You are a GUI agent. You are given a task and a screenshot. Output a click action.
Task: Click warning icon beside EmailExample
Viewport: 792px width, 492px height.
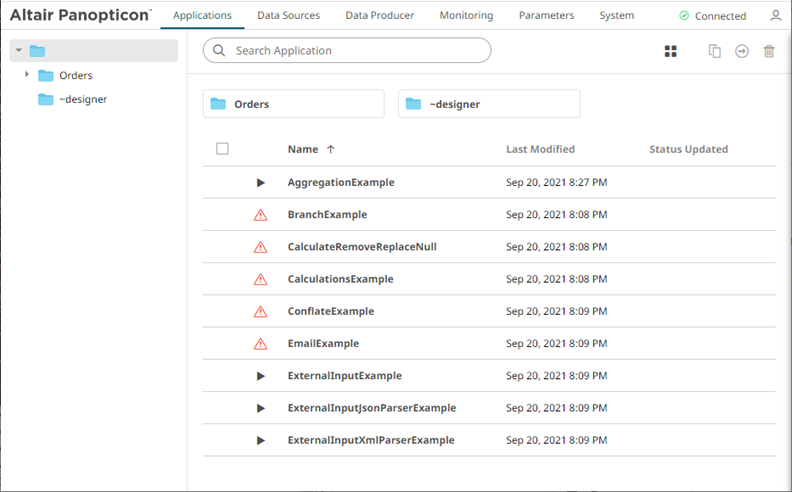pyautogui.click(x=261, y=344)
